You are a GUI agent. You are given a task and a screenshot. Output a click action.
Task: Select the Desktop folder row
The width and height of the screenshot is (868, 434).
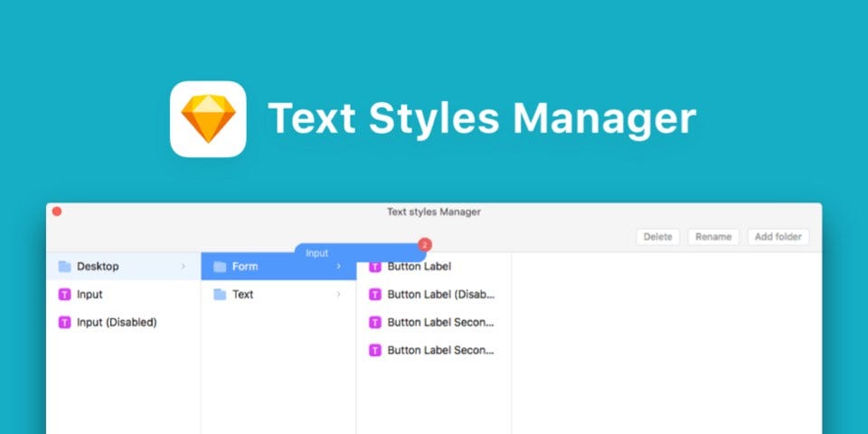[124, 266]
